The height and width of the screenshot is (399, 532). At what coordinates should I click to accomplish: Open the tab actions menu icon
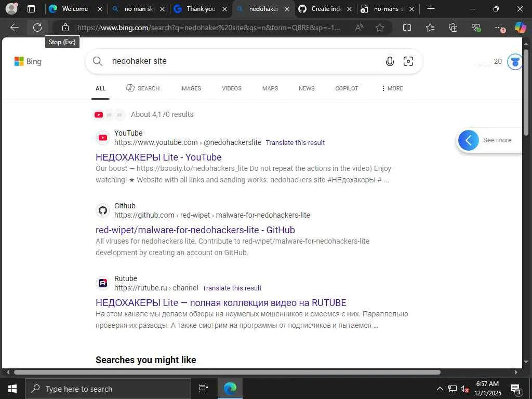click(x=31, y=9)
